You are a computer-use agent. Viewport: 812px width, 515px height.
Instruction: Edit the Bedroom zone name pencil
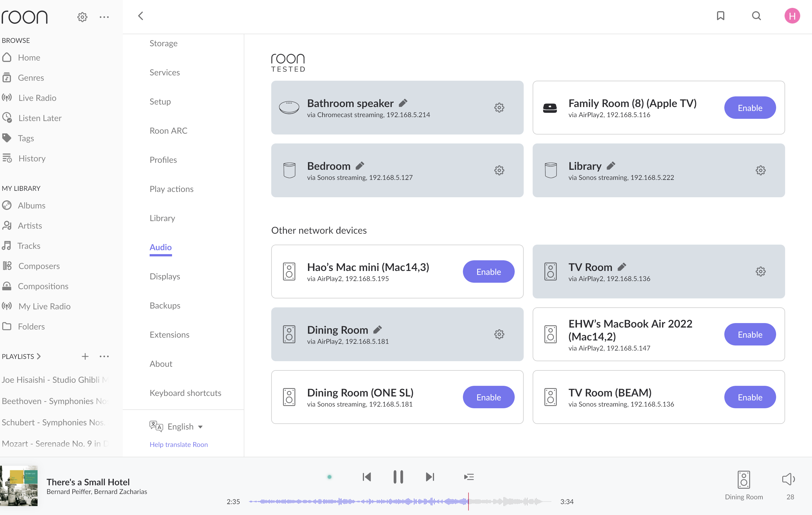(x=360, y=166)
